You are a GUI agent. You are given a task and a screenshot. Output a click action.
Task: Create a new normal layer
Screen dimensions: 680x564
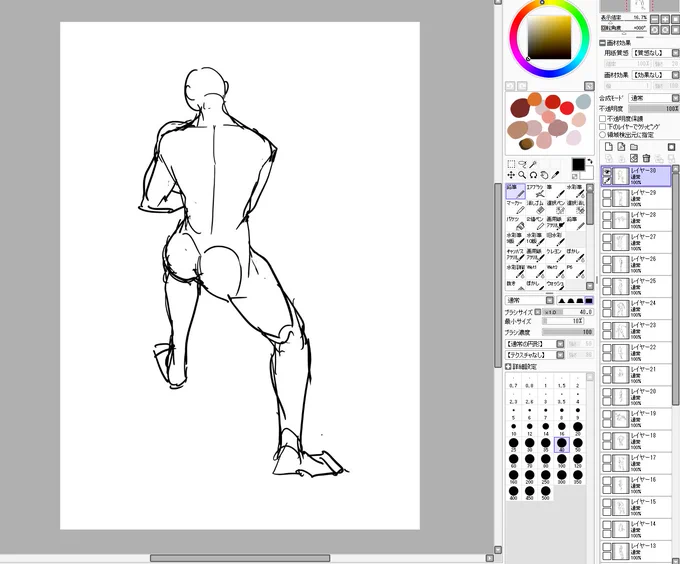click(x=609, y=147)
